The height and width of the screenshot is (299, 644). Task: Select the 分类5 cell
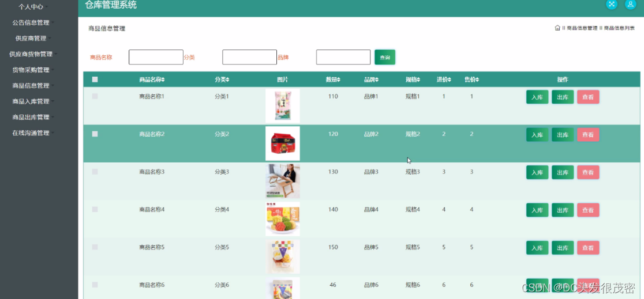point(222,247)
